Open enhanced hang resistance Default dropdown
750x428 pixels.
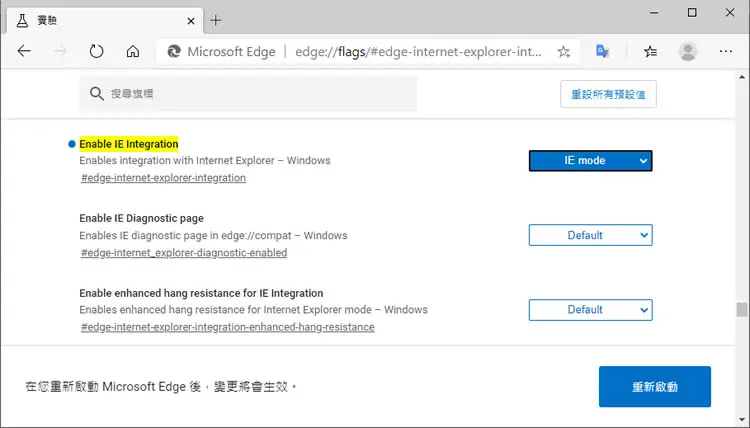click(x=590, y=310)
